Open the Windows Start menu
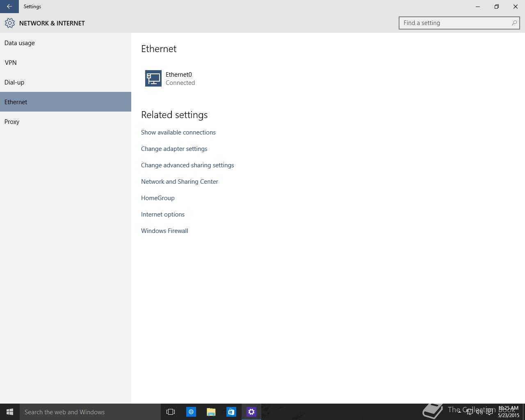The height and width of the screenshot is (420, 525). (10, 412)
